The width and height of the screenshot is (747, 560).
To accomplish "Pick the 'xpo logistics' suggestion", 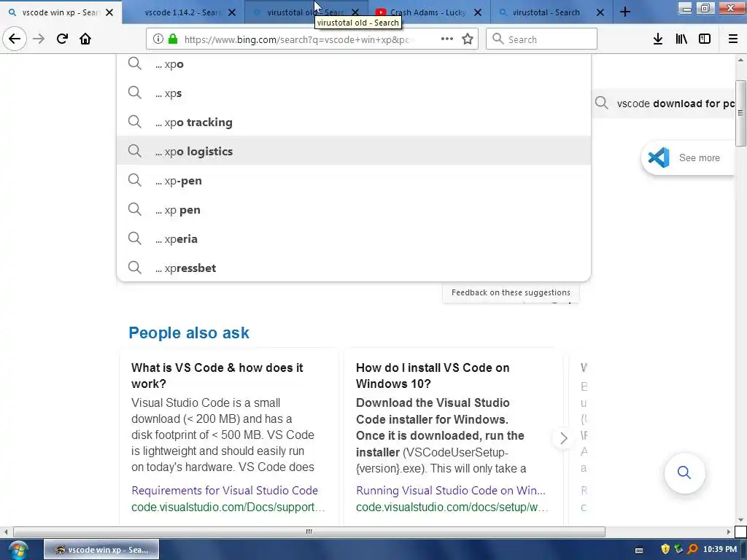I will pos(354,151).
